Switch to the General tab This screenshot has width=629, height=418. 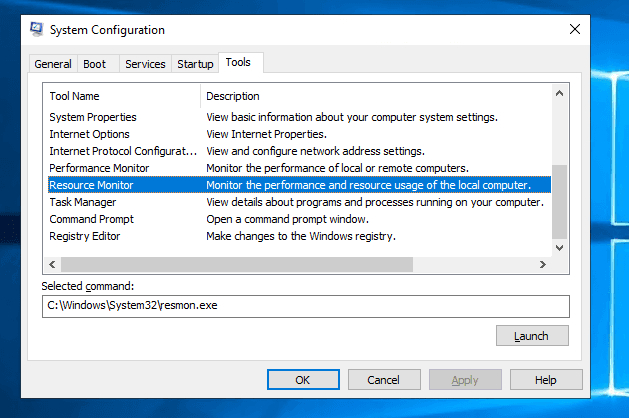[x=53, y=64]
